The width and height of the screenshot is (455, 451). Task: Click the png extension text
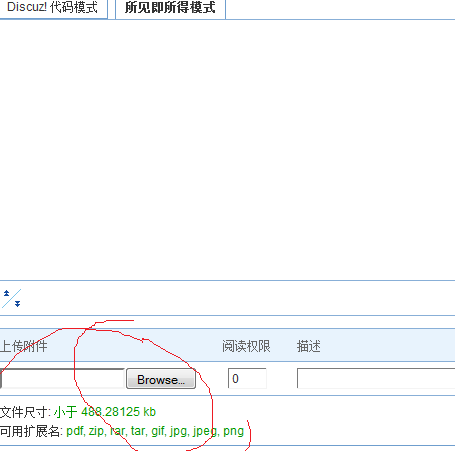point(233,431)
